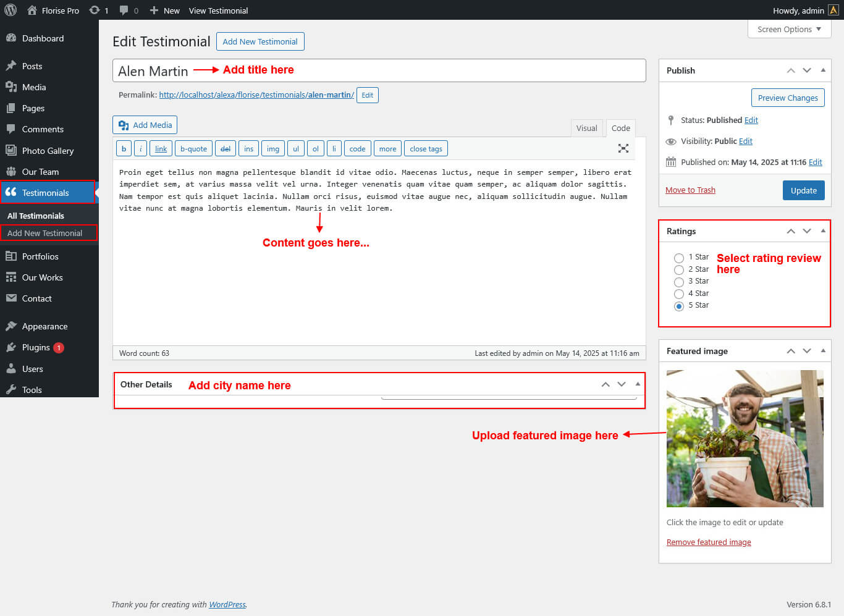Toggle the distraction-free fullscreen editor icon
Viewport: 844px width, 616px height.
pyautogui.click(x=623, y=148)
